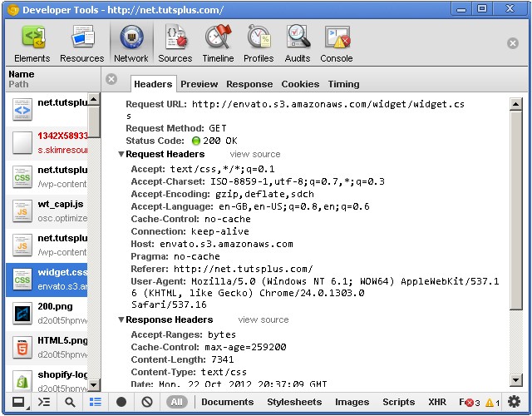Collapse the Response Headers section

(121, 319)
